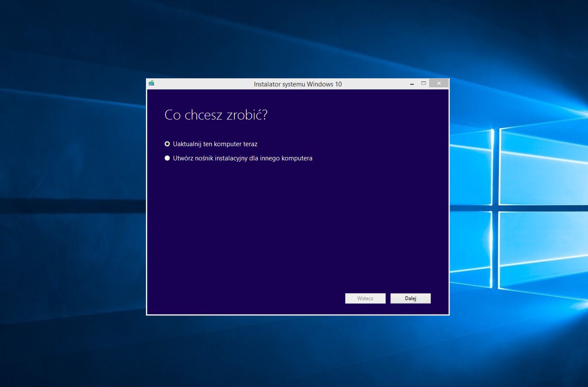Image resolution: width=588 pixels, height=387 pixels.
Task: Choose 'Utwórz nośnik instalacyjny dla innego komputera' option
Action: [x=167, y=158]
